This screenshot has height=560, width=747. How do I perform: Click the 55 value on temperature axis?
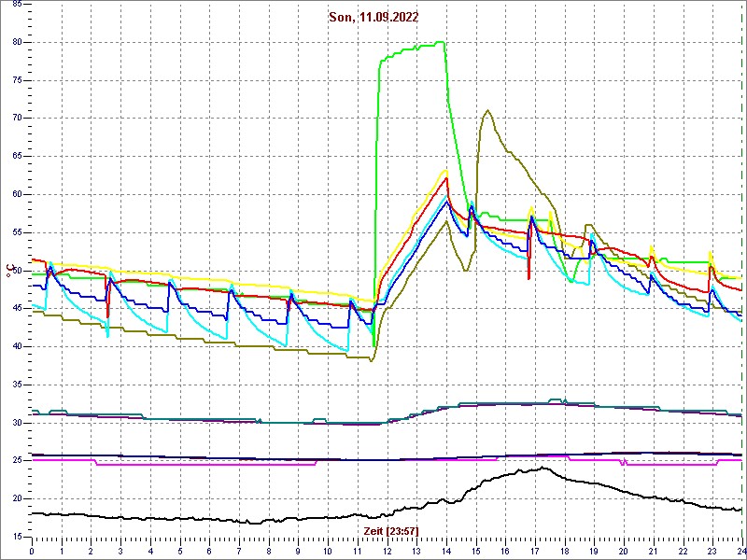16,232
